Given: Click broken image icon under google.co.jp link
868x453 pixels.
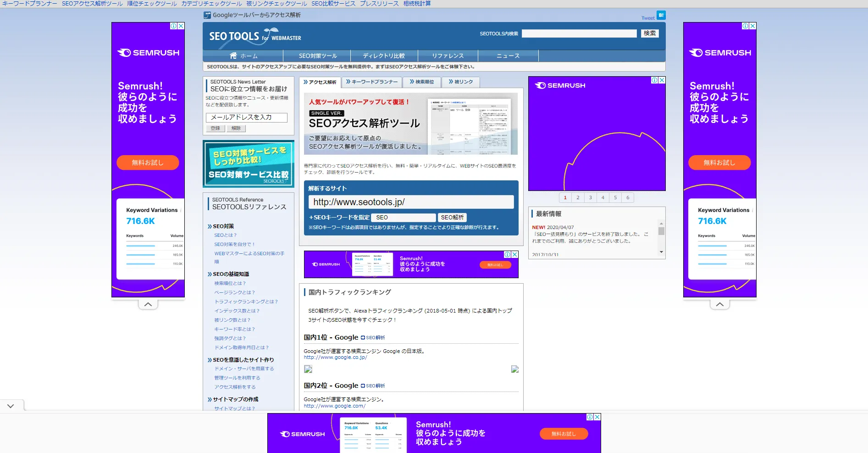Looking at the screenshot, I should pyautogui.click(x=308, y=369).
